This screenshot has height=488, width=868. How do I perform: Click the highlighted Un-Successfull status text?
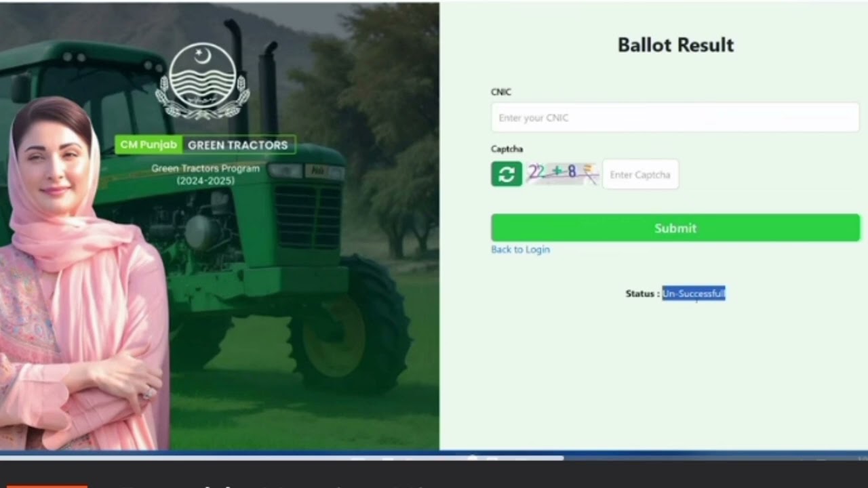(x=694, y=293)
